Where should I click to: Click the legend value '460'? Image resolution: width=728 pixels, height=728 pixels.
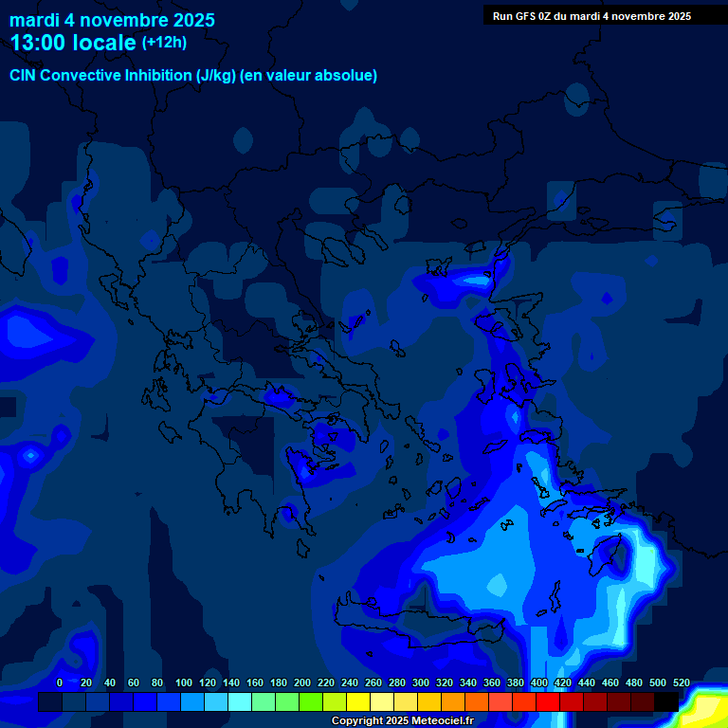pyautogui.click(x=610, y=682)
